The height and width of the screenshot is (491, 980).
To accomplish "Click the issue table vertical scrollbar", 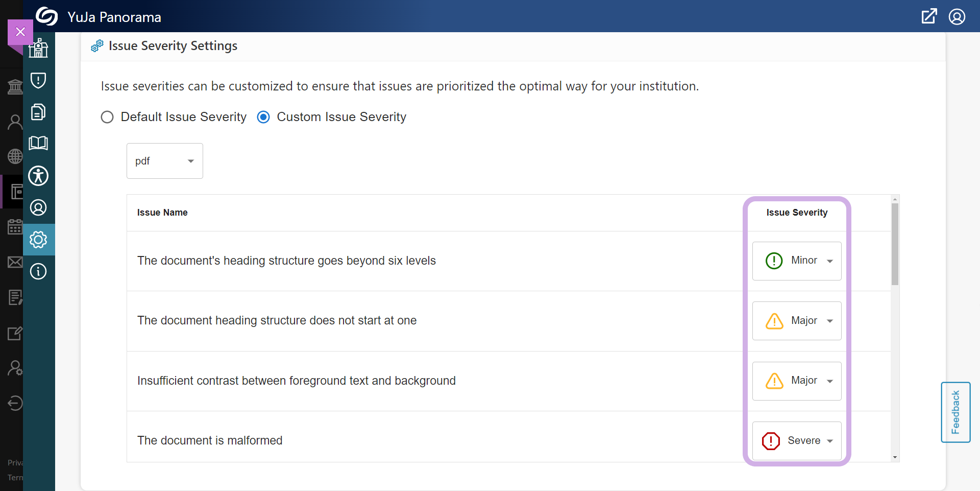I will coord(895,329).
